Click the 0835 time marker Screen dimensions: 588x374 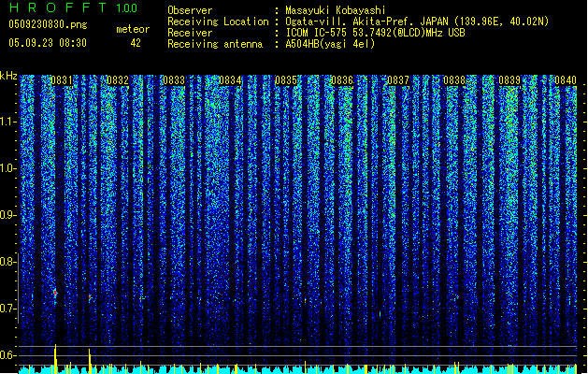tap(286, 80)
